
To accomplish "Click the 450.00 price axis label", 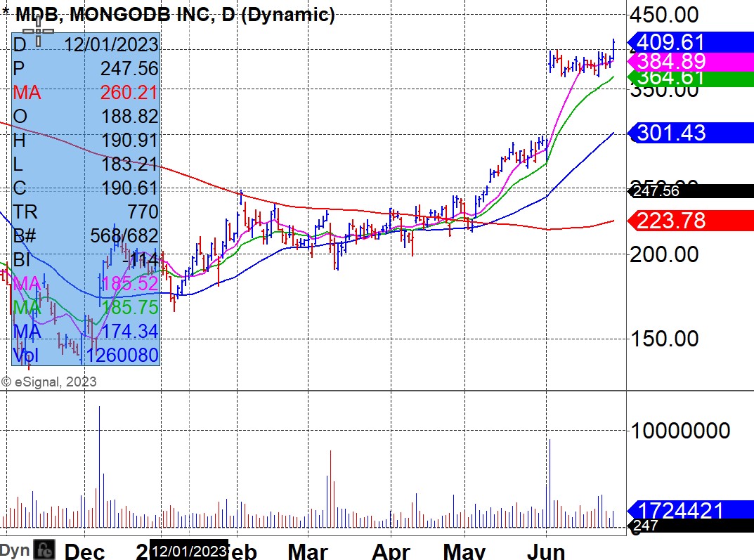I will [664, 15].
